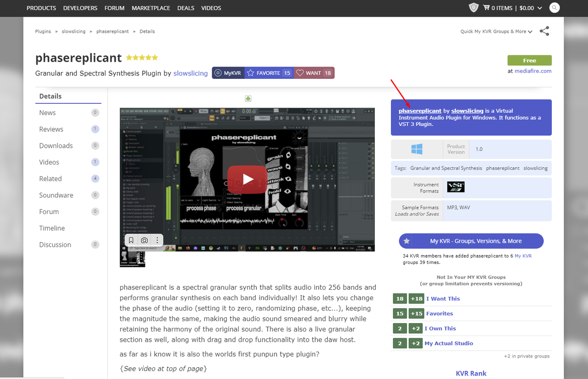The image size is (588, 379).
Task: Open the PRODUCTS menu
Action: click(x=41, y=8)
